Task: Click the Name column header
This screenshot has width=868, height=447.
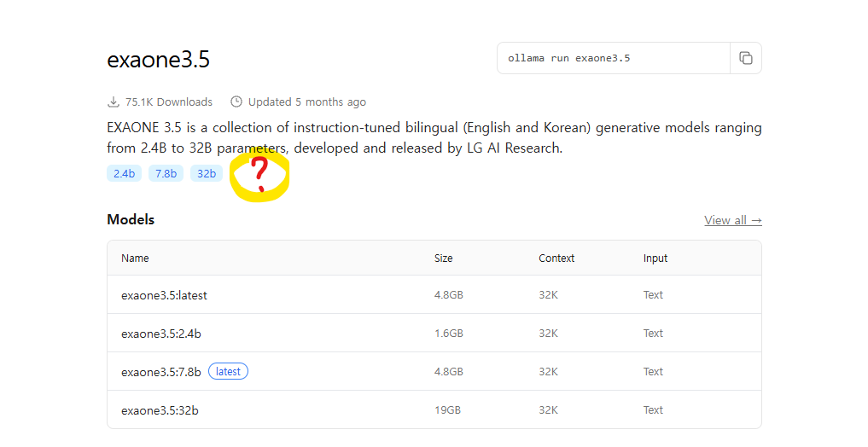Action: (x=135, y=258)
